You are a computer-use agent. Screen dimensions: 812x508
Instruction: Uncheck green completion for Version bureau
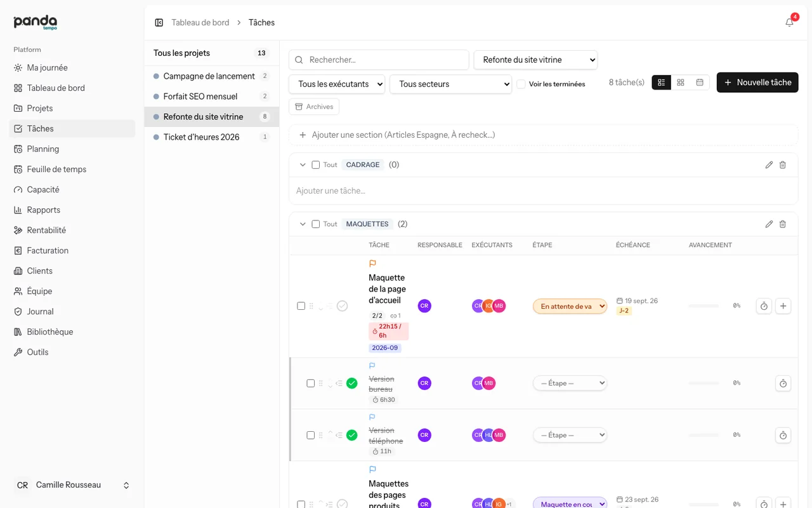[x=352, y=384]
